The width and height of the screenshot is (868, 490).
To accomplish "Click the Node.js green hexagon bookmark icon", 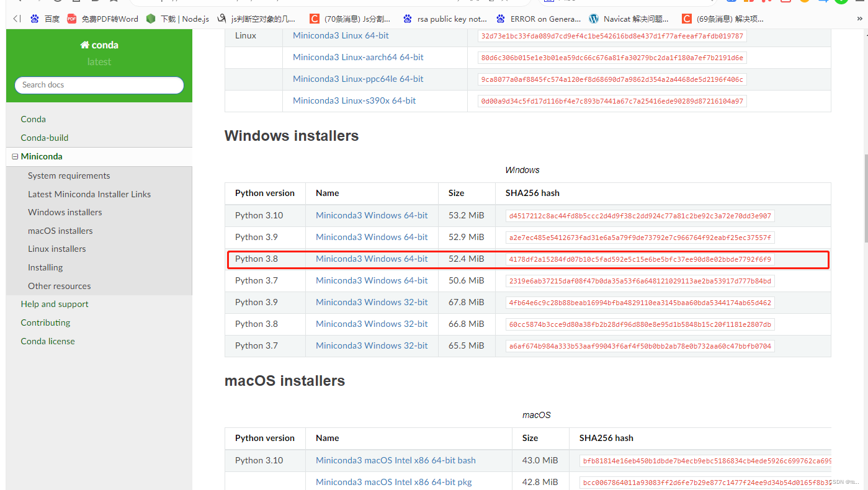I will (x=151, y=19).
